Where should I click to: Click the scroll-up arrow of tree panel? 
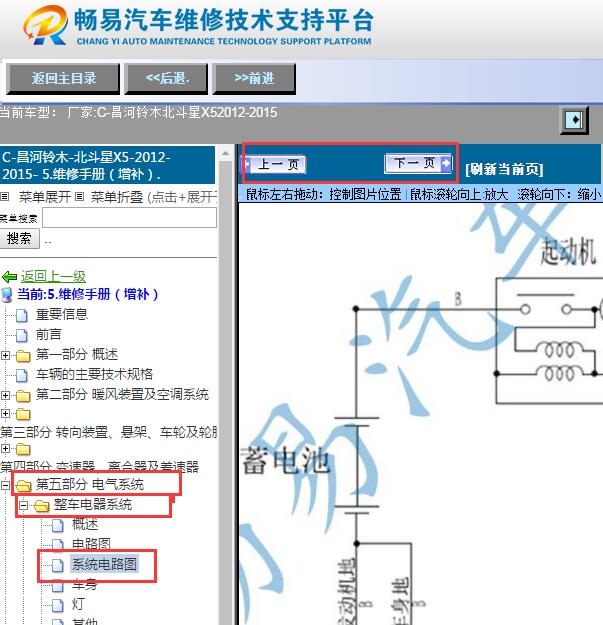pyautogui.click(x=226, y=153)
